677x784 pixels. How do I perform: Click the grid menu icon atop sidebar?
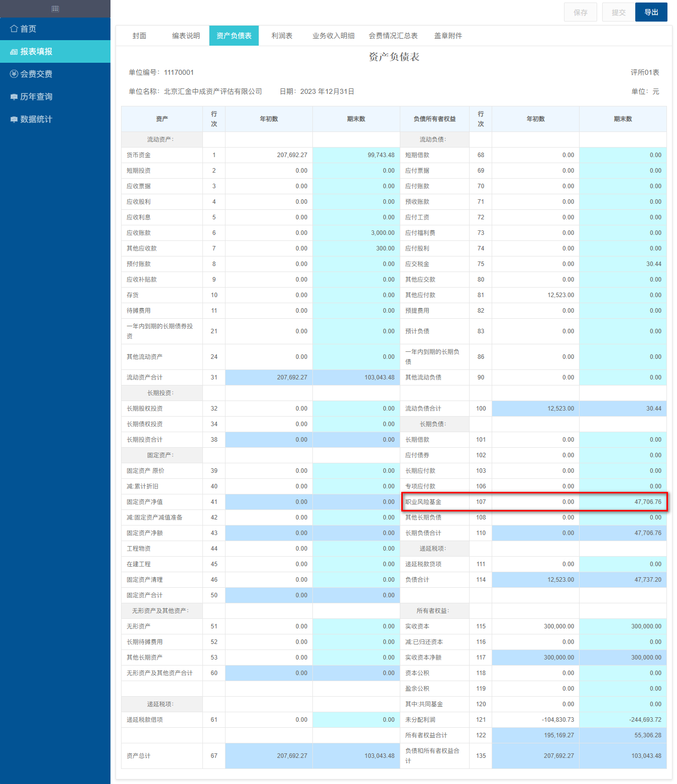pyautogui.click(x=55, y=9)
